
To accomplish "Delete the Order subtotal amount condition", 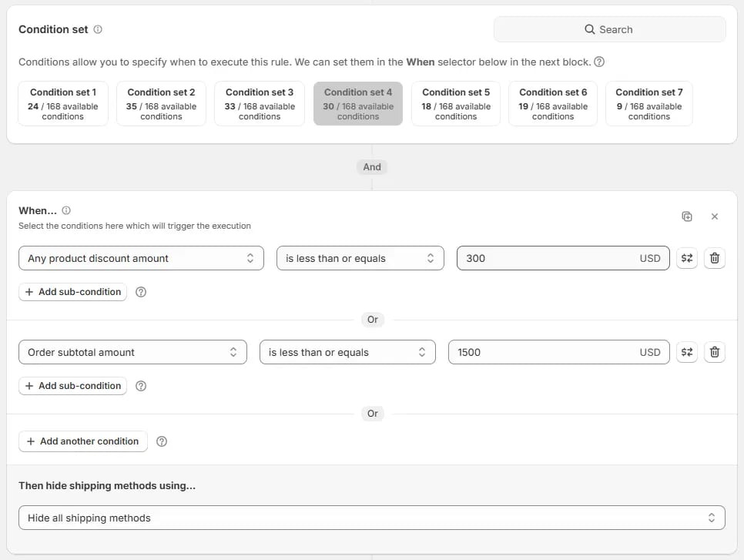I will [715, 352].
